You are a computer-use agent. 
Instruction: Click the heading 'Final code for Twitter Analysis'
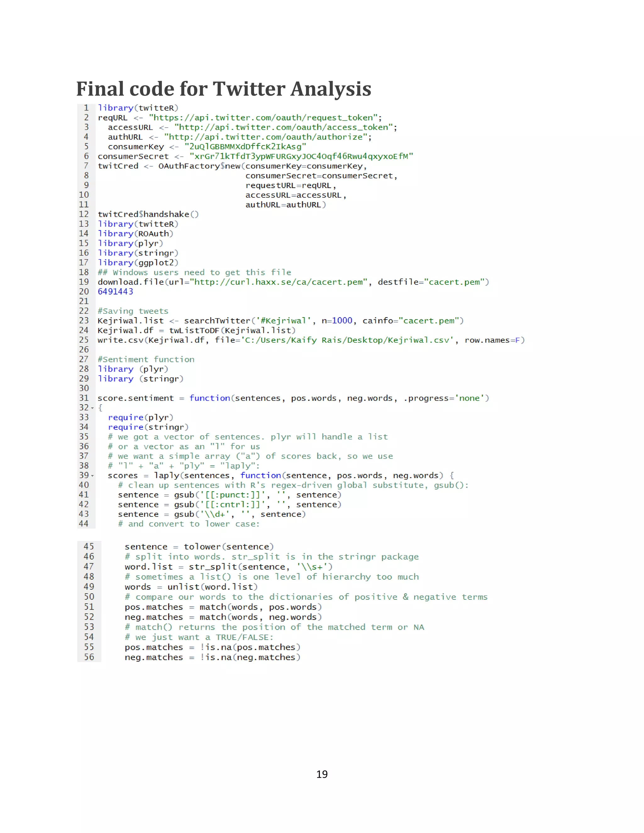[x=224, y=89]
